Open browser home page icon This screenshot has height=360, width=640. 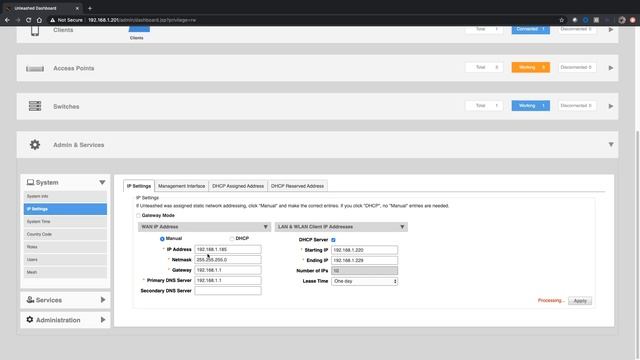pos(39,20)
